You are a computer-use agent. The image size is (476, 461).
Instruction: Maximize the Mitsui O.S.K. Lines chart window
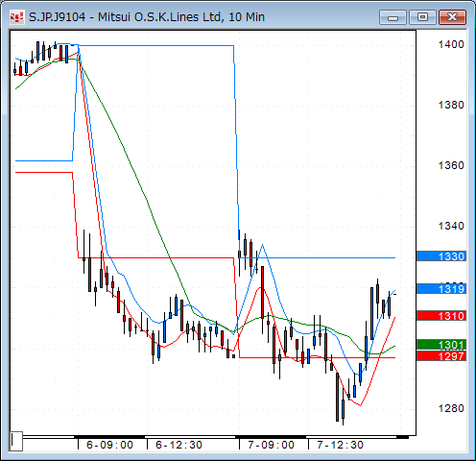[x=422, y=17]
